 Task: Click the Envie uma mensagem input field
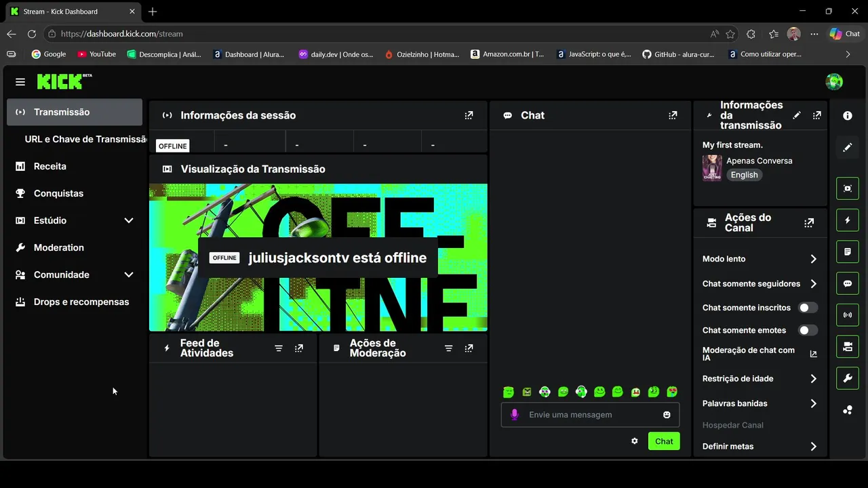[x=590, y=415]
